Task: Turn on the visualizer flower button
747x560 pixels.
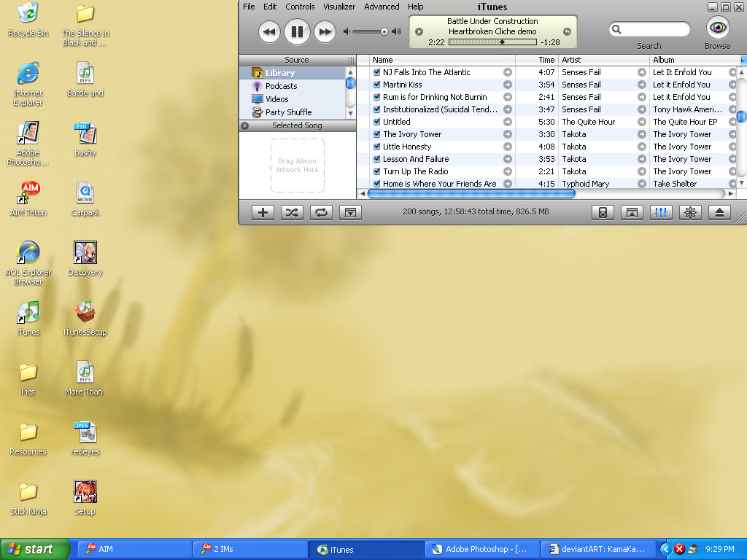Action: [690, 212]
